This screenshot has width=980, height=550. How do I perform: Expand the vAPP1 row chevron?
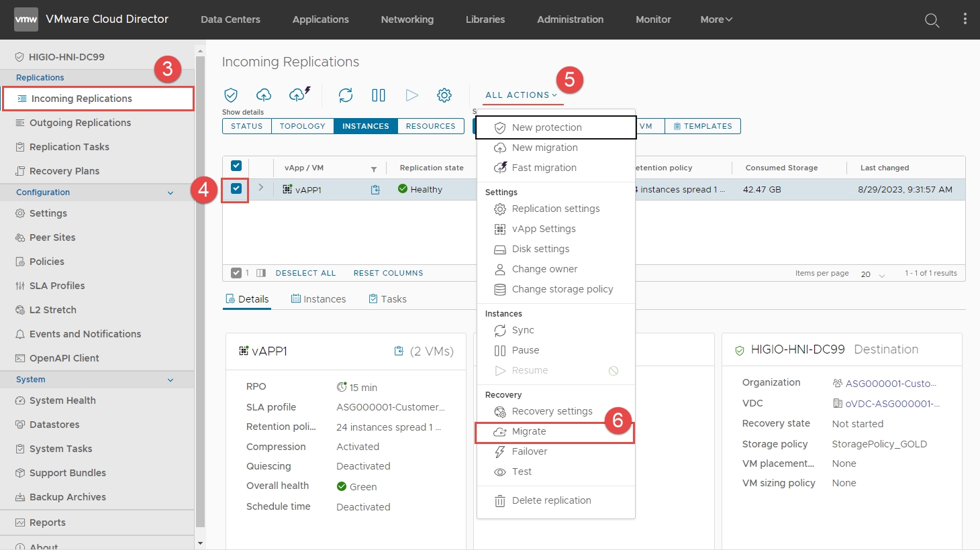261,188
